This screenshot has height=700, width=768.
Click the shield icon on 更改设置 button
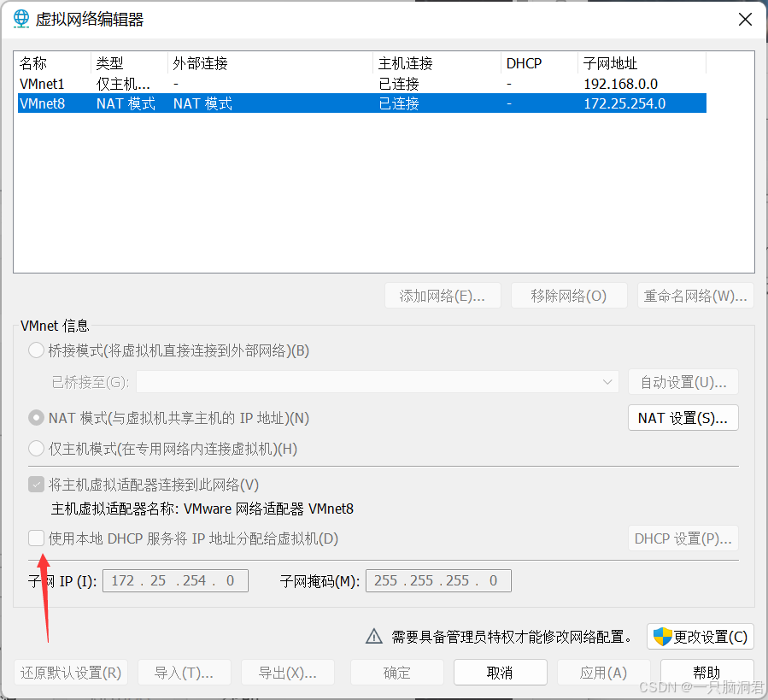coord(662,637)
